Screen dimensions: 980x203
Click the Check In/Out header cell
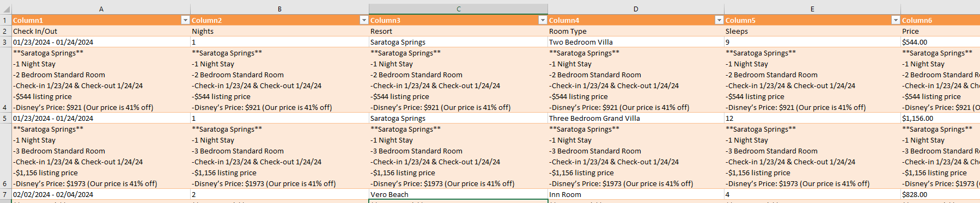click(x=101, y=31)
